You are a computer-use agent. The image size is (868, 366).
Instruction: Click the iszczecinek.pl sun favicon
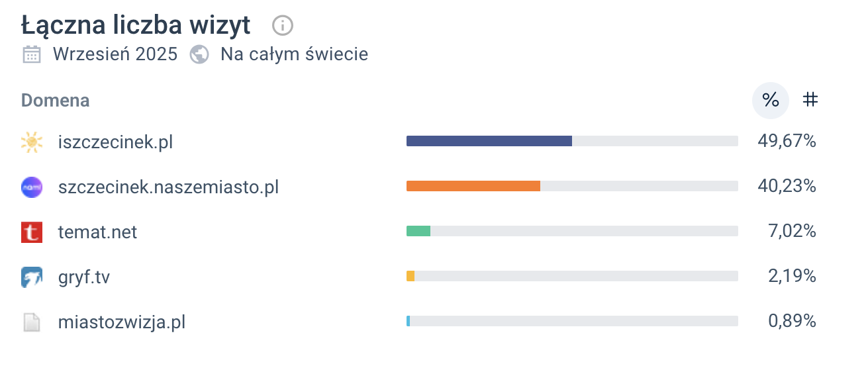tap(32, 142)
